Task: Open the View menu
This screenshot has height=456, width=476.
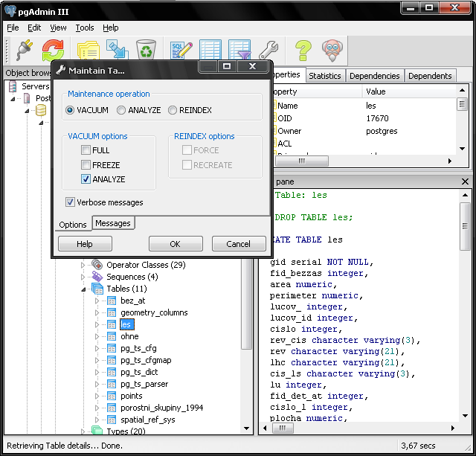Action: (x=58, y=28)
